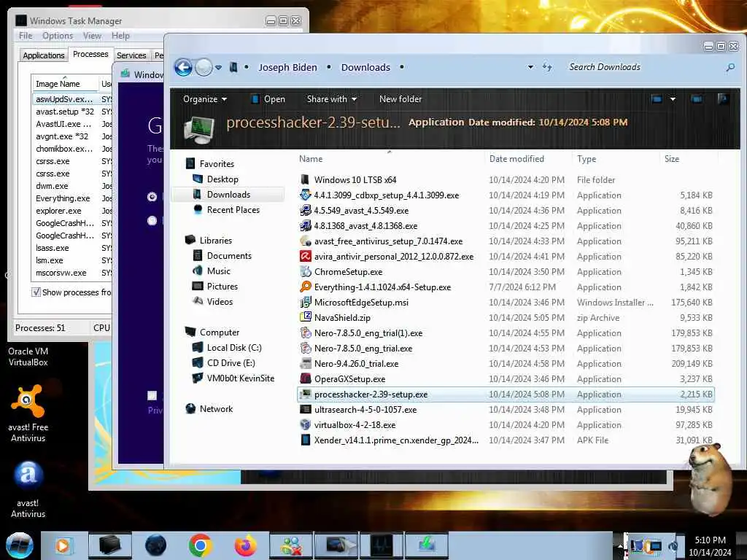
Task: Sort files by Date modified column
Action: coord(516,159)
